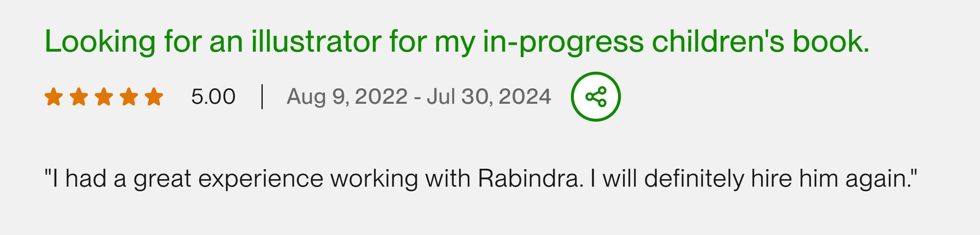Click the word "Looking" in the title
Screen dimensions: 980x235
point(100,42)
